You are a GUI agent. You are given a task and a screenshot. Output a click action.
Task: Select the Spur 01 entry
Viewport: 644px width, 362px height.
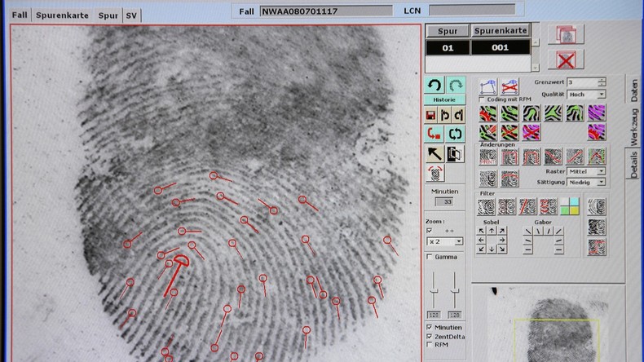448,48
